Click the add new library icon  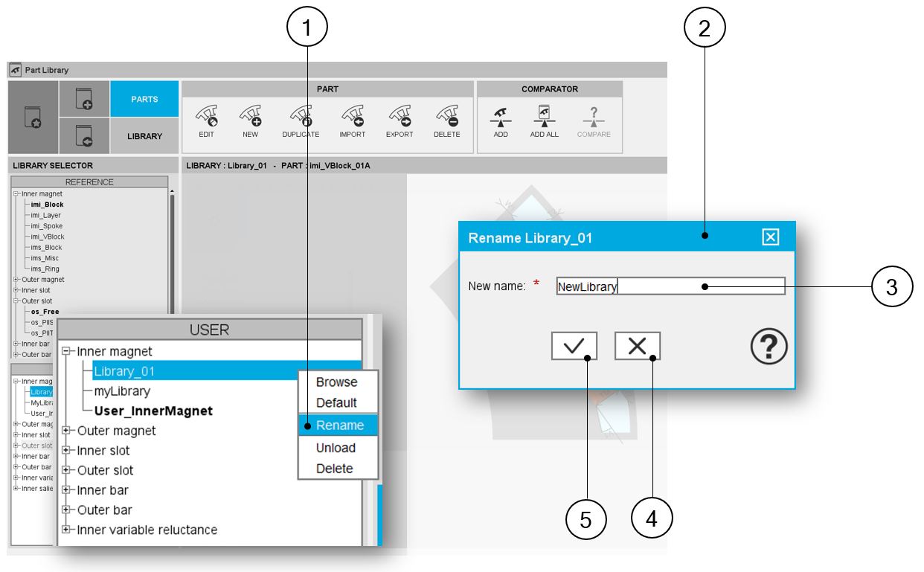pyautogui.click(x=84, y=98)
